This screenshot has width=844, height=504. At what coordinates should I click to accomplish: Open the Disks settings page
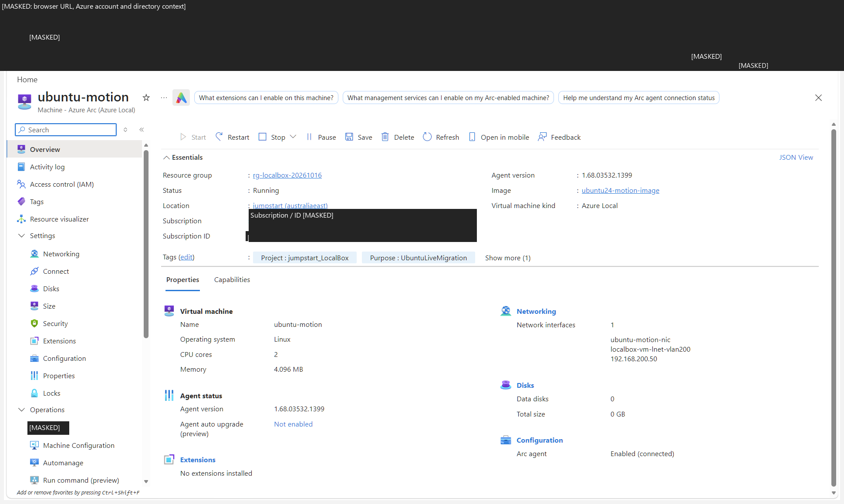point(51,289)
